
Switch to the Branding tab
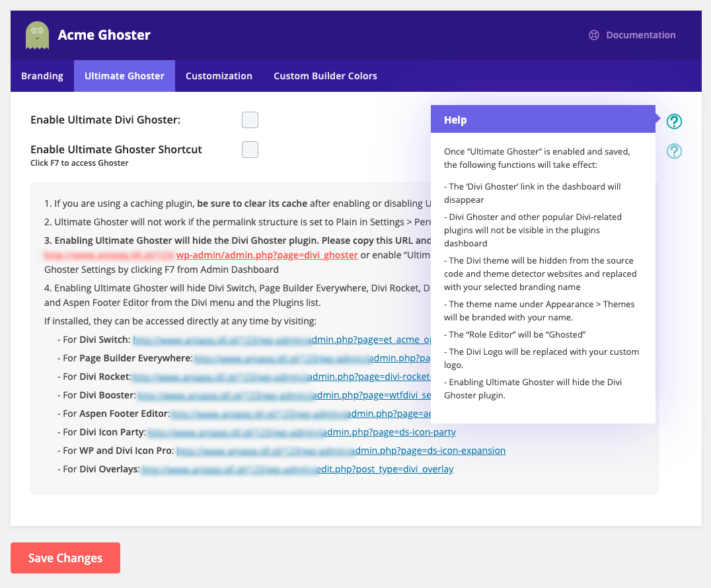[x=42, y=76]
